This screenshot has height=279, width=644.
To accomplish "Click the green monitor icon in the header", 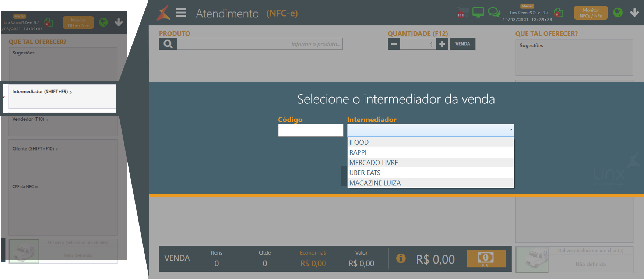I will (x=478, y=13).
